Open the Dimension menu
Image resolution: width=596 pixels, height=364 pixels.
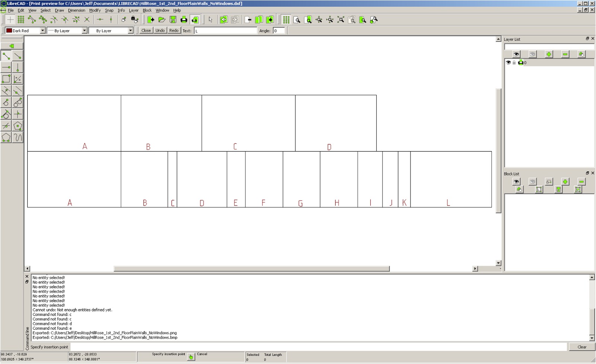(76, 10)
